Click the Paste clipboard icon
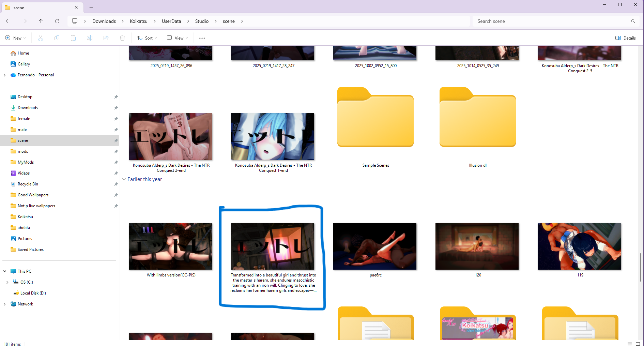The width and height of the screenshot is (644, 346). tap(73, 38)
